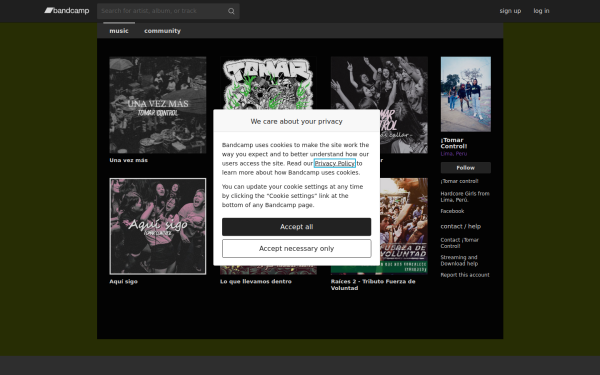Switch to the community tab

point(162,31)
